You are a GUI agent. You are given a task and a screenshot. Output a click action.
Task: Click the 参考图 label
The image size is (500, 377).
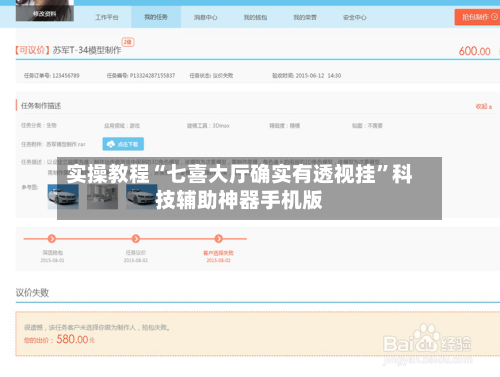30,187
